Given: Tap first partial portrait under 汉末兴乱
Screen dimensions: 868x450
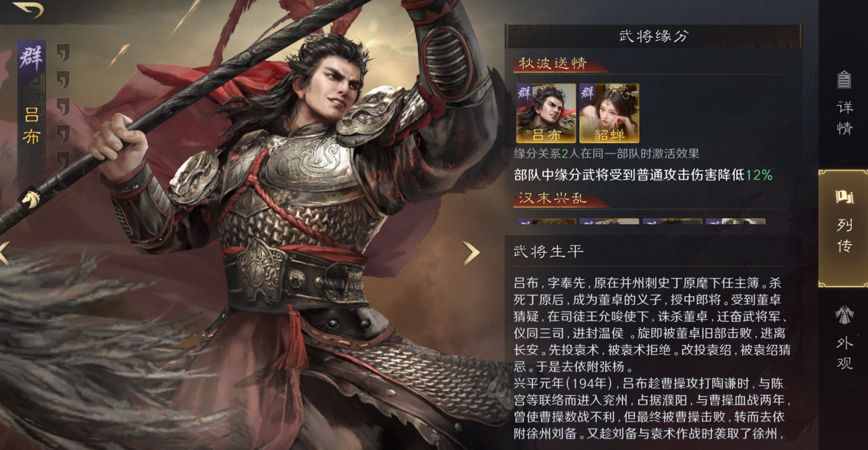Looking at the screenshot, I should point(546,221).
